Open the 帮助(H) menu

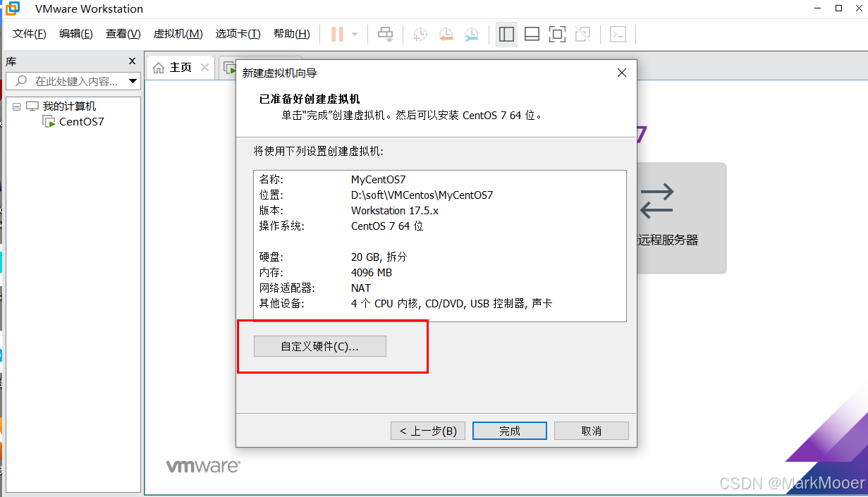click(291, 34)
